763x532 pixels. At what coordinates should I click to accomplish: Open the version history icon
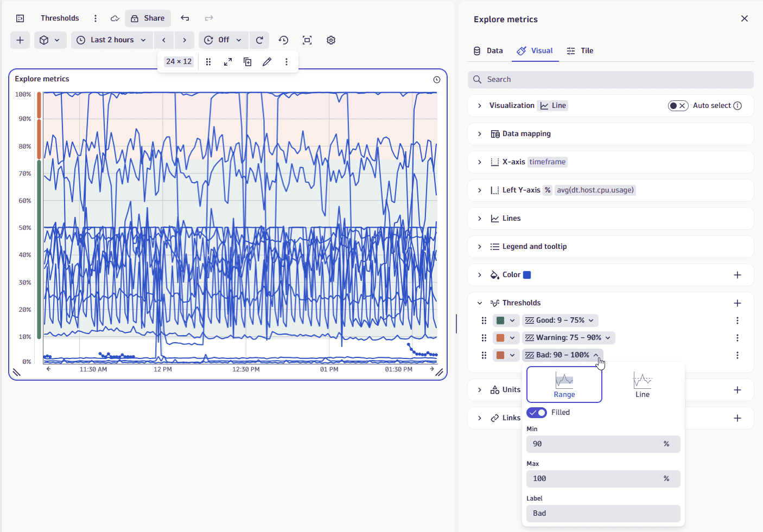point(283,40)
